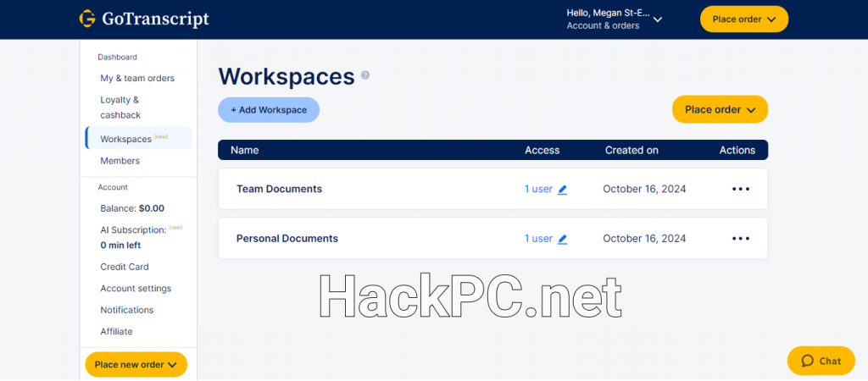This screenshot has height=381, width=868.
Task: Click the Actions column header
Action: click(x=737, y=150)
